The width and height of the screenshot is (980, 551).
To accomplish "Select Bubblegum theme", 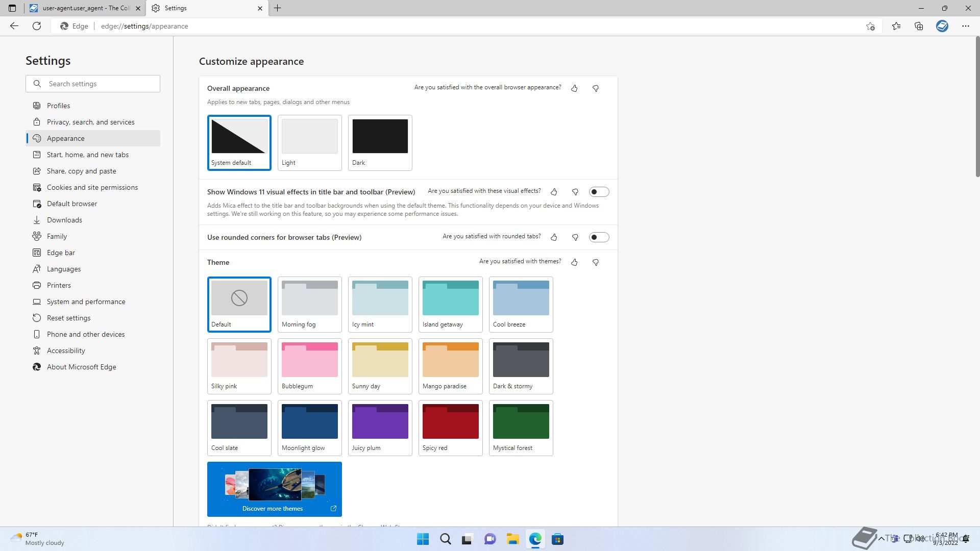I will [x=310, y=366].
